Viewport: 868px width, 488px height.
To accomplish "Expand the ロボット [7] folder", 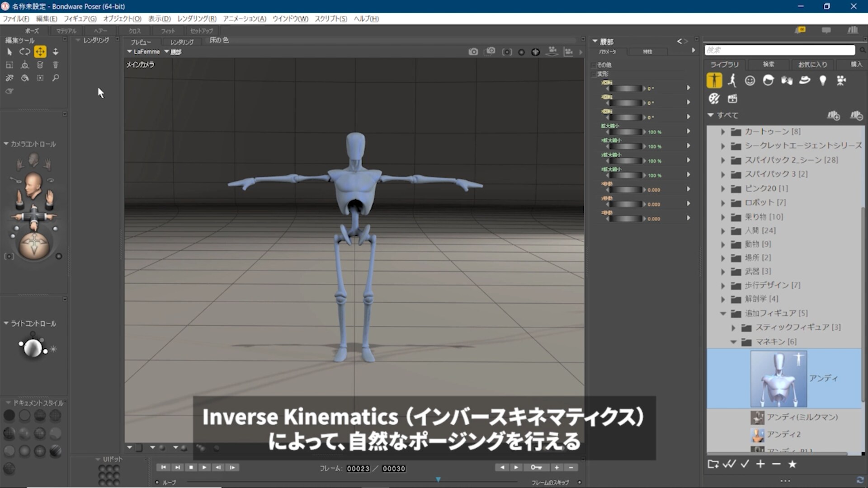I will pyautogui.click(x=722, y=203).
